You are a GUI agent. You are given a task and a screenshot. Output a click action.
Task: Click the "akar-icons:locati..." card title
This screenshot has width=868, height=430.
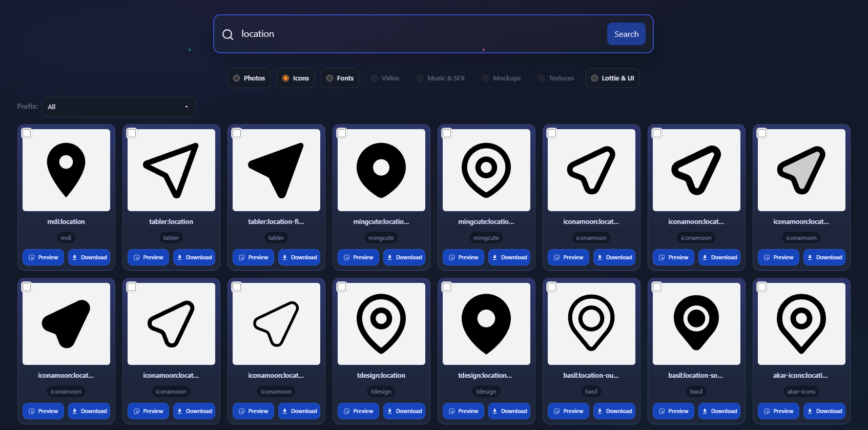tap(800, 376)
